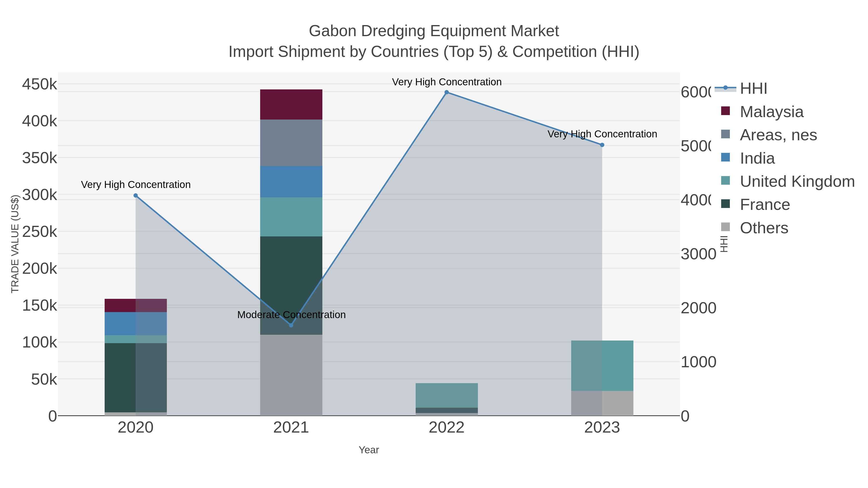This screenshot has height=488, width=868.
Task: Click 'Very High Concentration' label above 2020
Action: (136, 185)
